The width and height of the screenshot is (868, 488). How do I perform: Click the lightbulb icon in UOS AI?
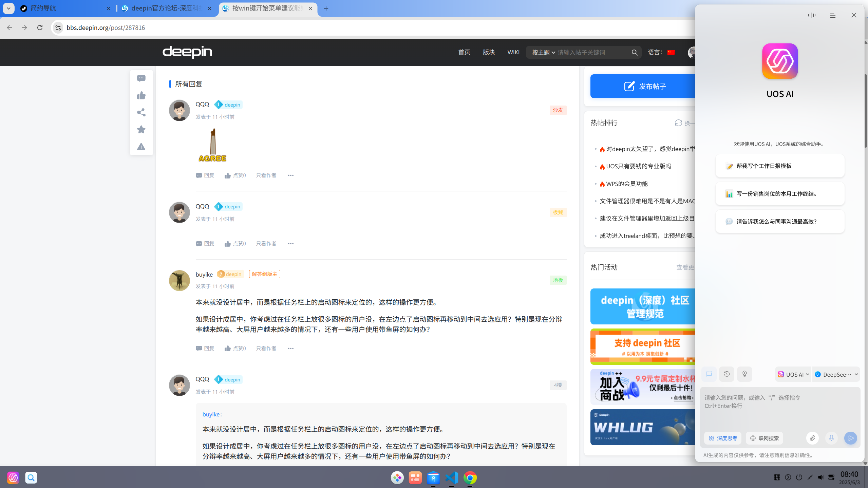[744, 374]
